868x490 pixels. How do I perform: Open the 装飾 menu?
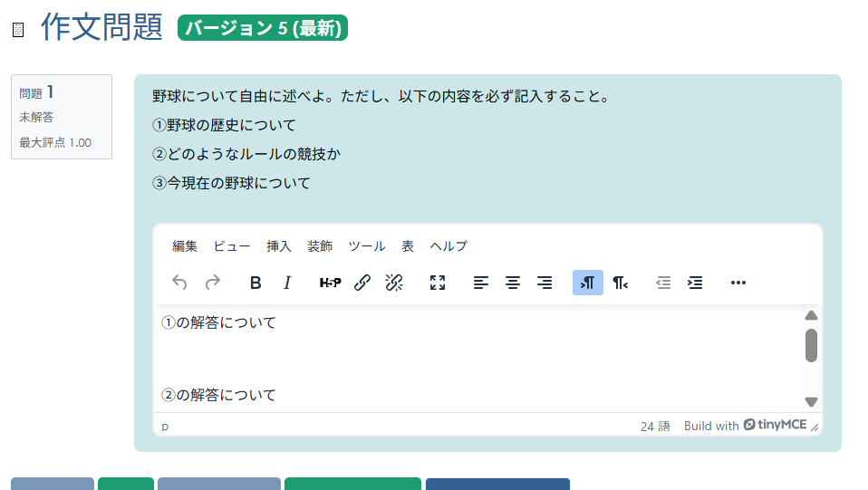(320, 246)
